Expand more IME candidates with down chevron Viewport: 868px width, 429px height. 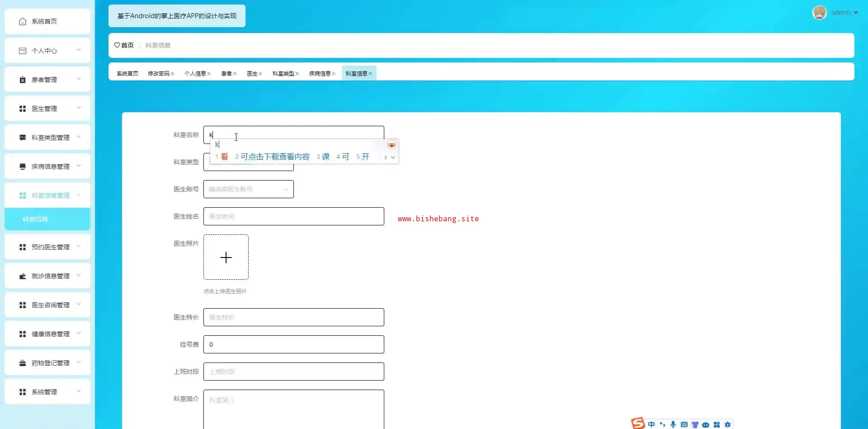pyautogui.click(x=393, y=157)
